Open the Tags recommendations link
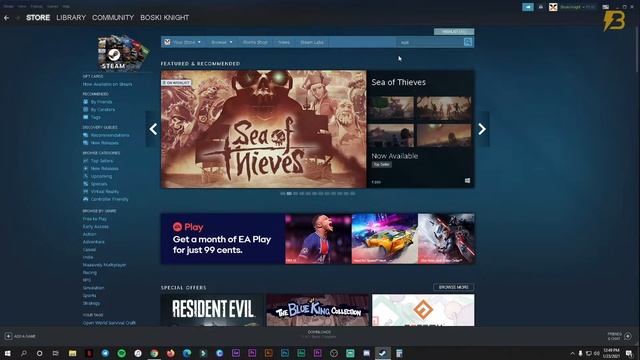This screenshot has height=360, width=640. tap(96, 117)
